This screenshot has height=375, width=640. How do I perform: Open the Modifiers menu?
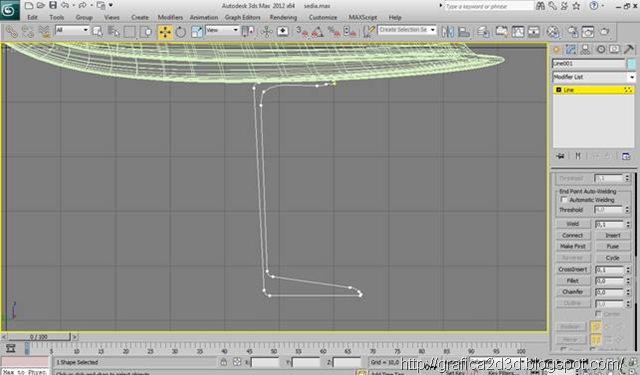(x=170, y=18)
